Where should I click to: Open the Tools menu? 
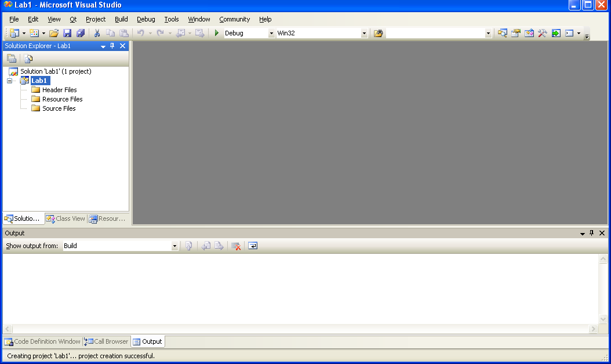(172, 19)
